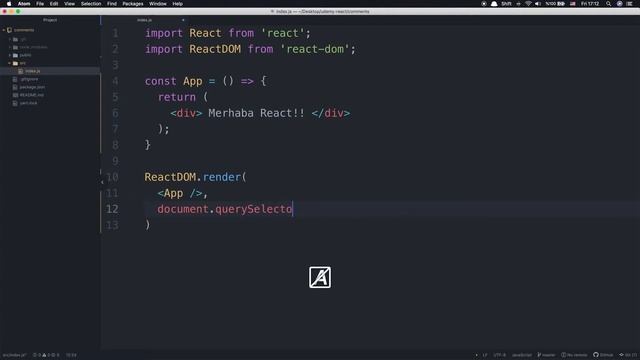Open the Atom application menu
This screenshot has height=360, width=640.
(x=24, y=4)
